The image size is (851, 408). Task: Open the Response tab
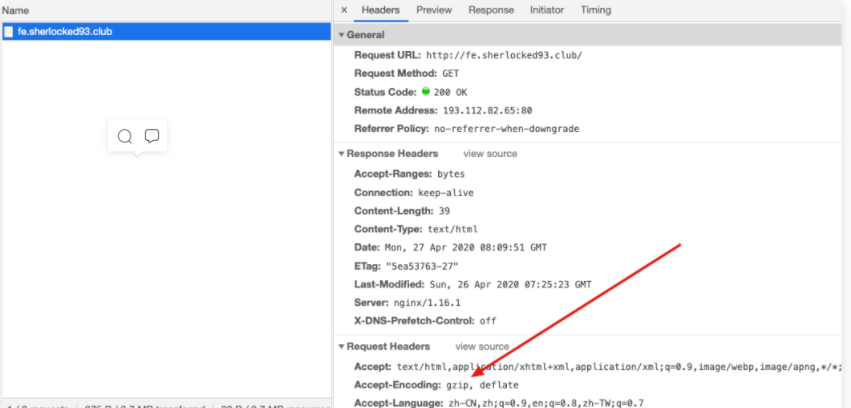click(491, 10)
